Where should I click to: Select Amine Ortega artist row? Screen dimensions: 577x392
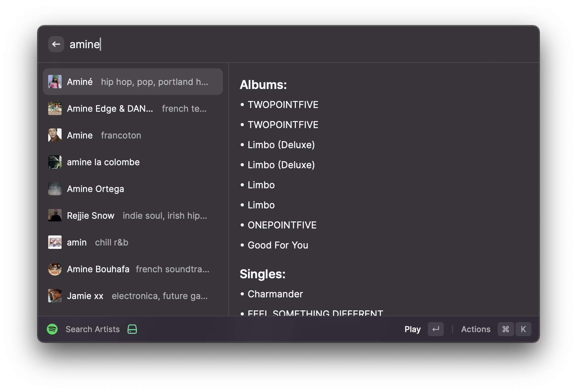pos(133,189)
